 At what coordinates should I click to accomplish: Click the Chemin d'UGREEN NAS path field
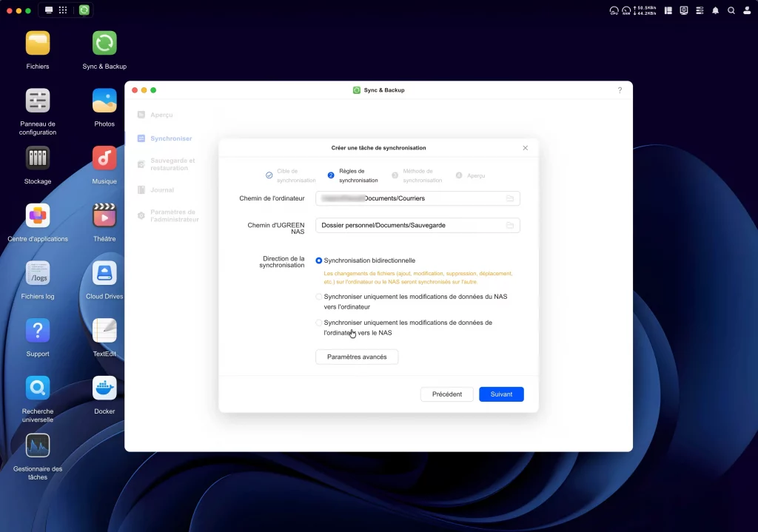409,225
